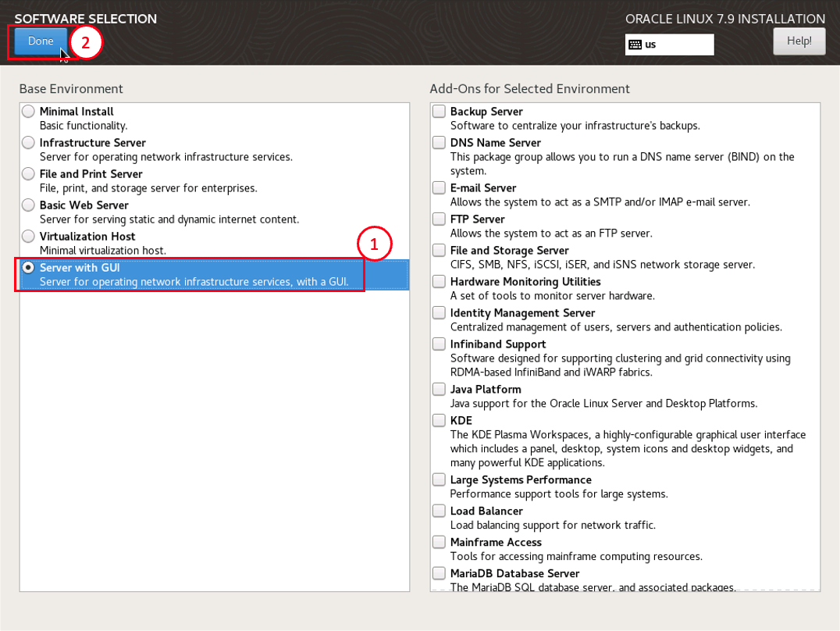Viewport: 840px width, 631px height.
Task: Enable FTP Server add-on
Action: coord(440,219)
